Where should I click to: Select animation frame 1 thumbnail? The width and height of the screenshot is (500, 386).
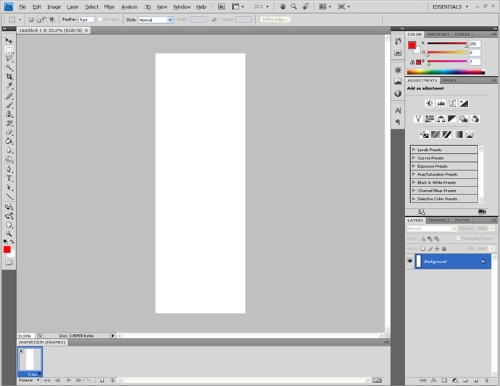pos(30,362)
